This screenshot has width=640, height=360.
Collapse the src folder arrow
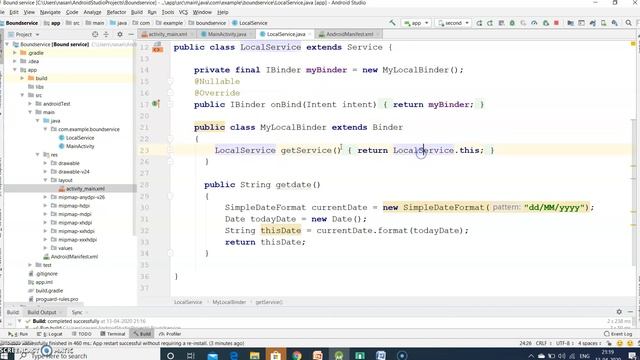click(22, 95)
